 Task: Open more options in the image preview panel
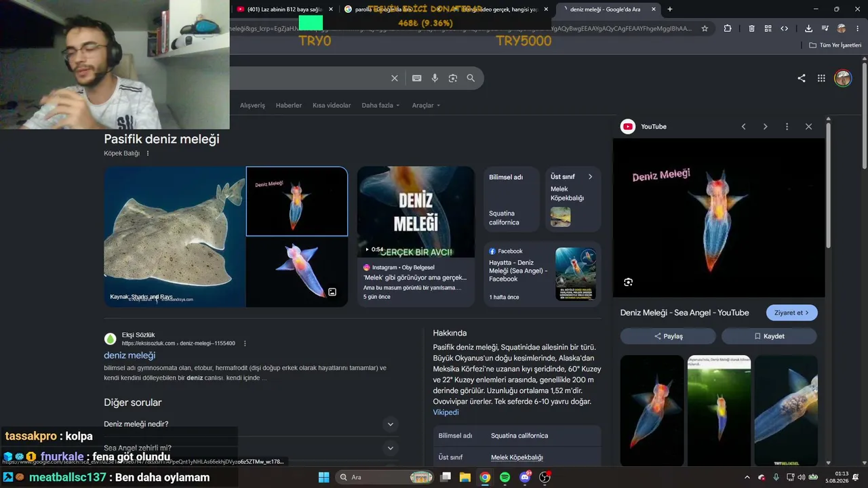point(787,127)
